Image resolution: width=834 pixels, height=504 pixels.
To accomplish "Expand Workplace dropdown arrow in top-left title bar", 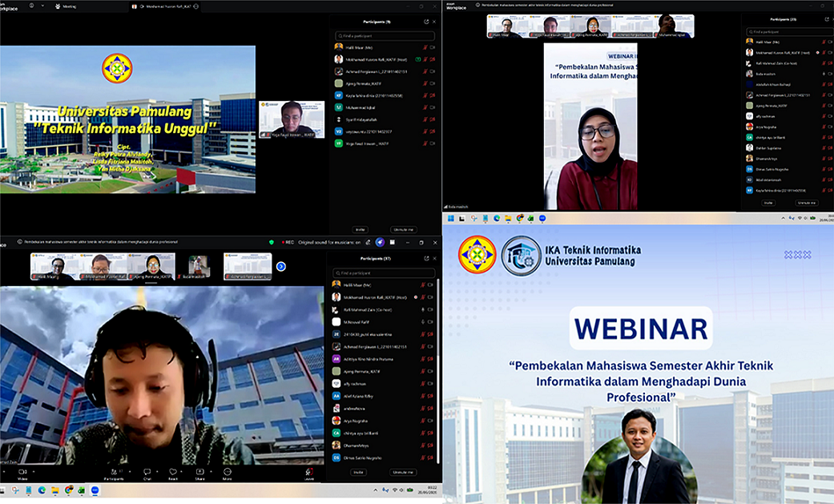I will coord(42,6).
